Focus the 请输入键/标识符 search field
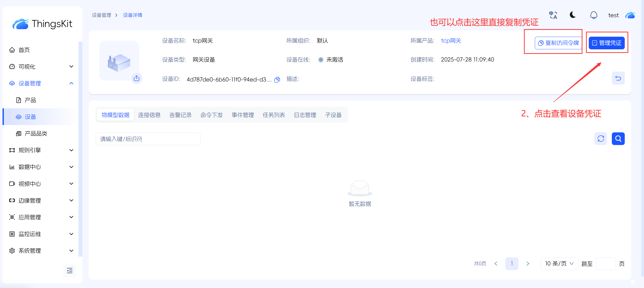Viewport: 644px width, 288px height. tap(148, 139)
